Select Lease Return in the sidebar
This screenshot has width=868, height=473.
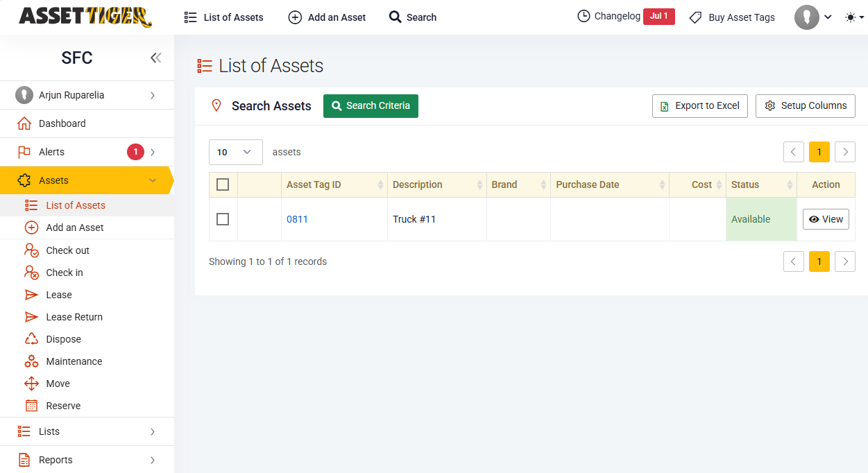pyautogui.click(x=74, y=317)
